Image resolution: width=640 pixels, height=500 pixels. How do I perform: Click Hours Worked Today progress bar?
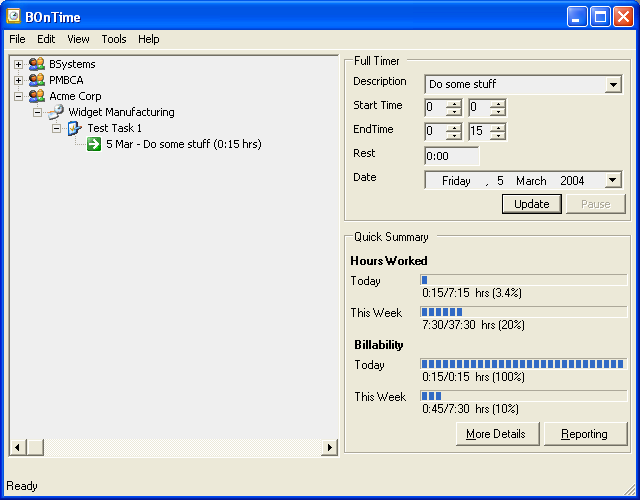[524, 280]
